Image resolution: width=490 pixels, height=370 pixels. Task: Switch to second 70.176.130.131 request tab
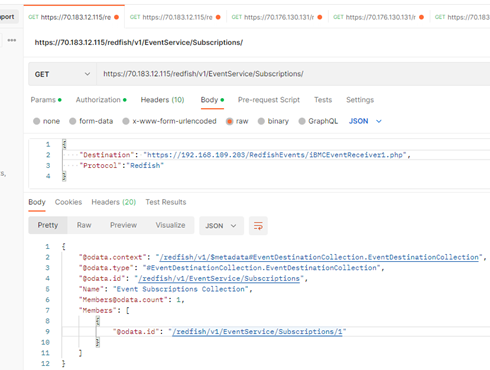379,17
